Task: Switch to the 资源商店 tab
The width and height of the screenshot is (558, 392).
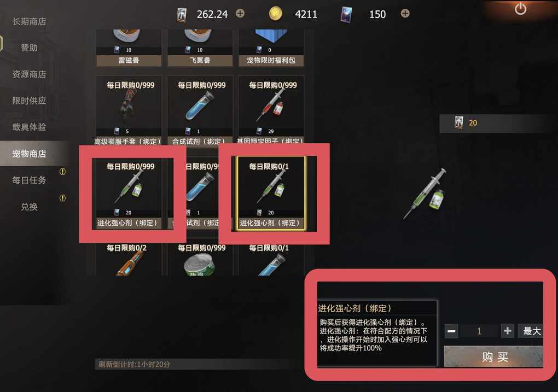Action: click(29, 74)
